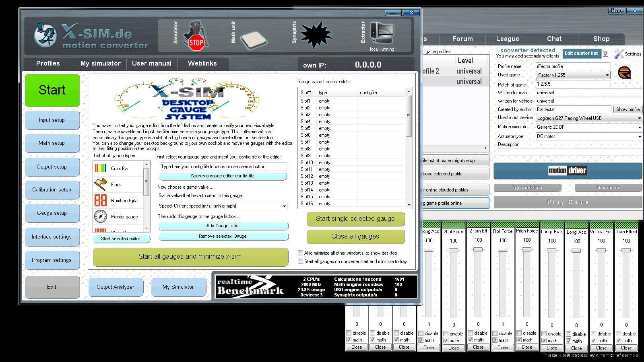The width and height of the screenshot is (644, 362).
Task: Toggle checkbox beside Edit cluster list
Action: coord(605,54)
